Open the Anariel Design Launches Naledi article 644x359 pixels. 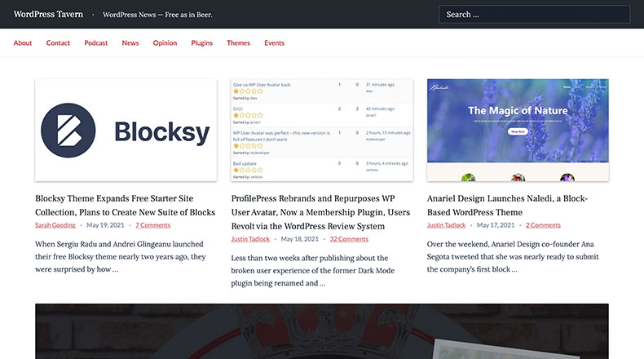pos(507,206)
